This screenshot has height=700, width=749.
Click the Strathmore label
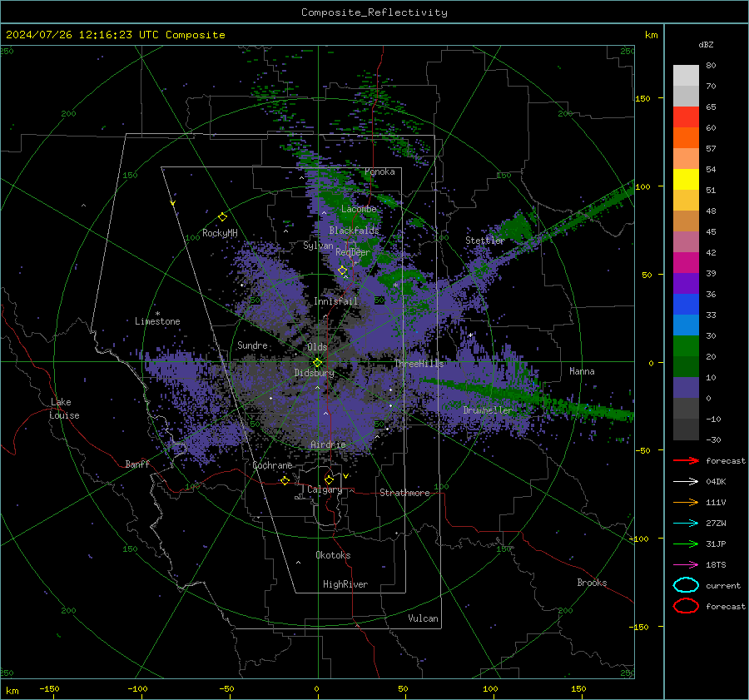pos(404,493)
